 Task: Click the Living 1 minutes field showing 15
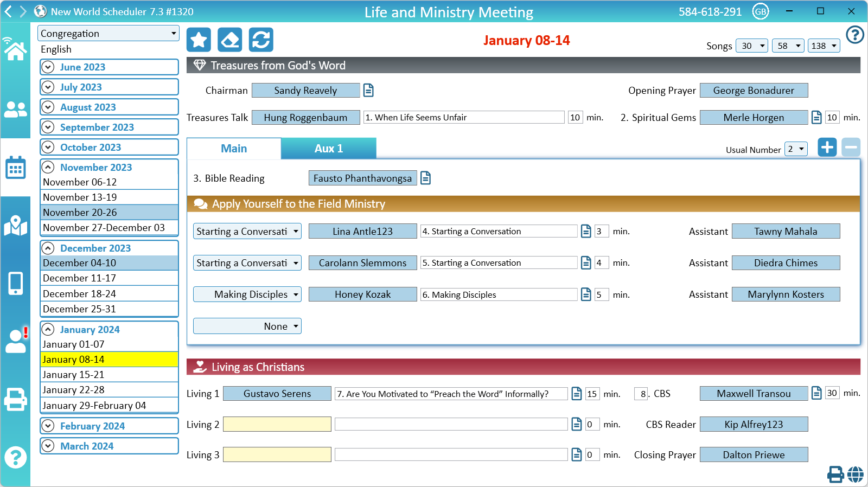pyautogui.click(x=592, y=394)
